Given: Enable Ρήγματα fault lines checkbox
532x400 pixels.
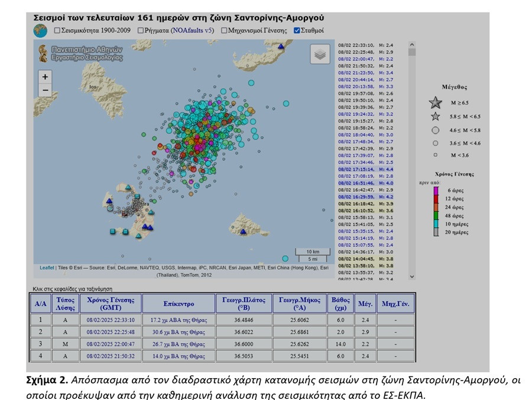Looking at the screenshot, I should pos(141,31).
